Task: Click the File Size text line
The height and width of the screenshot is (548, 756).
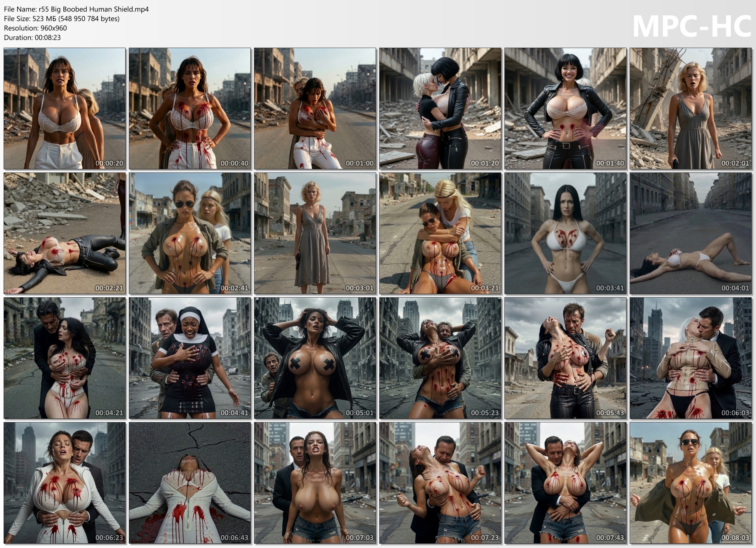Action: [x=62, y=19]
